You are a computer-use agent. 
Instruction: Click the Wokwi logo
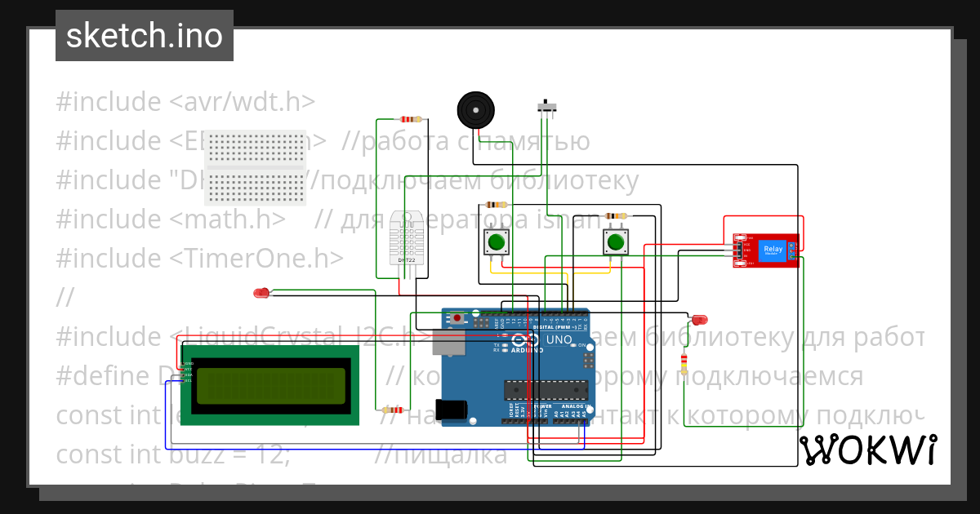coord(868,449)
